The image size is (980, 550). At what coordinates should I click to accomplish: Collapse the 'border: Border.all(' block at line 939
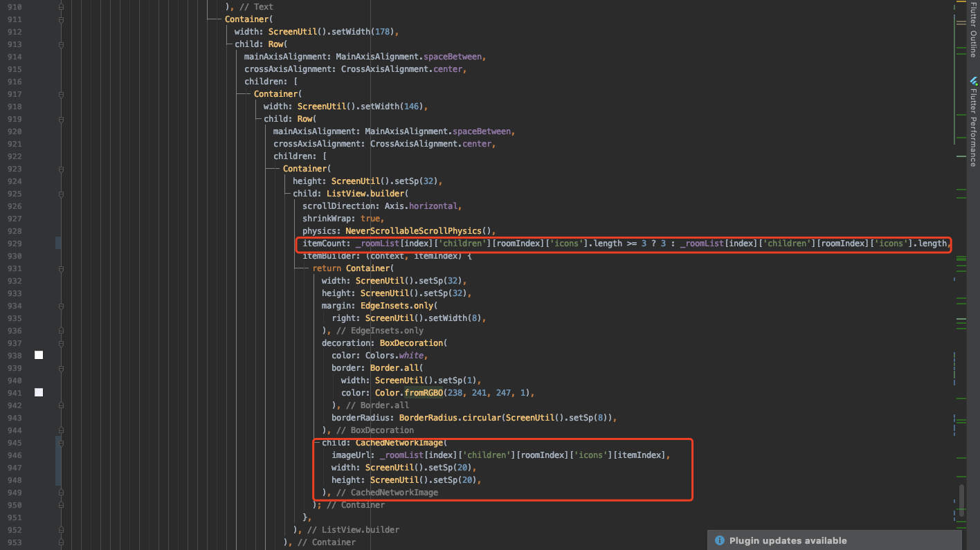[x=61, y=368]
